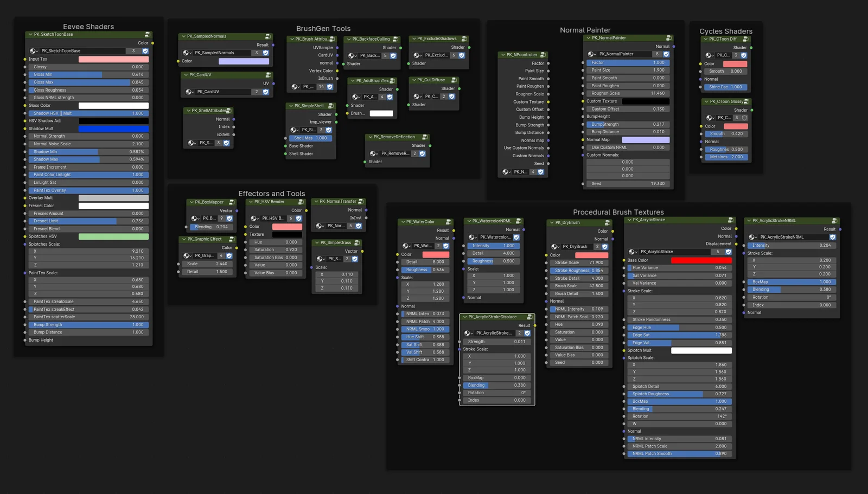Image resolution: width=868 pixels, height=494 pixels.
Task: Click browse datablock icon on PK_CToon Diff node
Action: (x=708, y=55)
